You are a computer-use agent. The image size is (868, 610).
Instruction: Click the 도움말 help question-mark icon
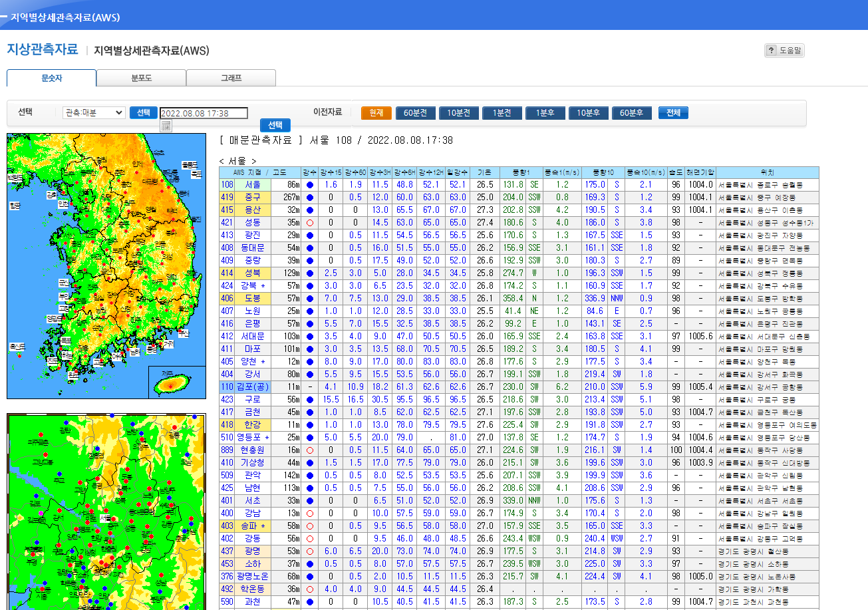(x=772, y=51)
